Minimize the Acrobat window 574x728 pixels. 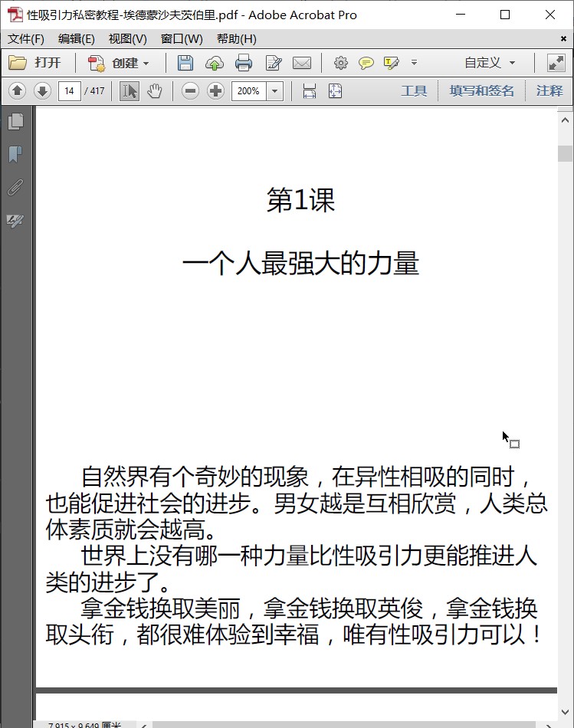tap(461, 15)
